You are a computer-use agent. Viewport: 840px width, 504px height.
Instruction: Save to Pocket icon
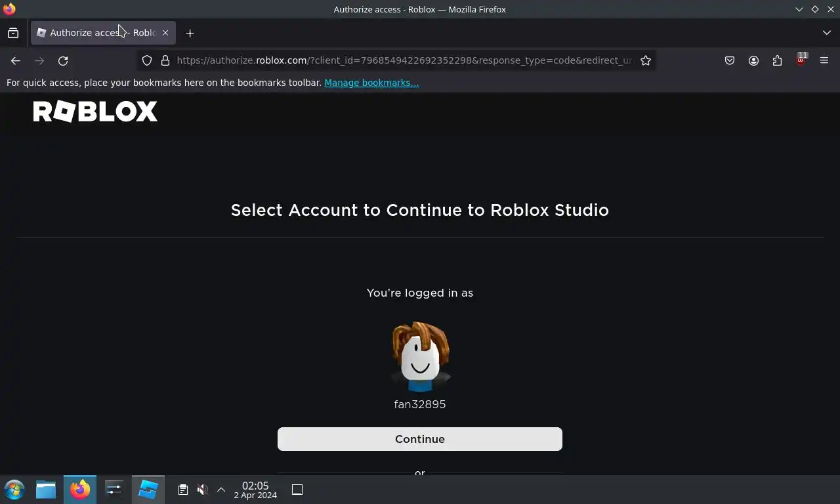pyautogui.click(x=730, y=60)
